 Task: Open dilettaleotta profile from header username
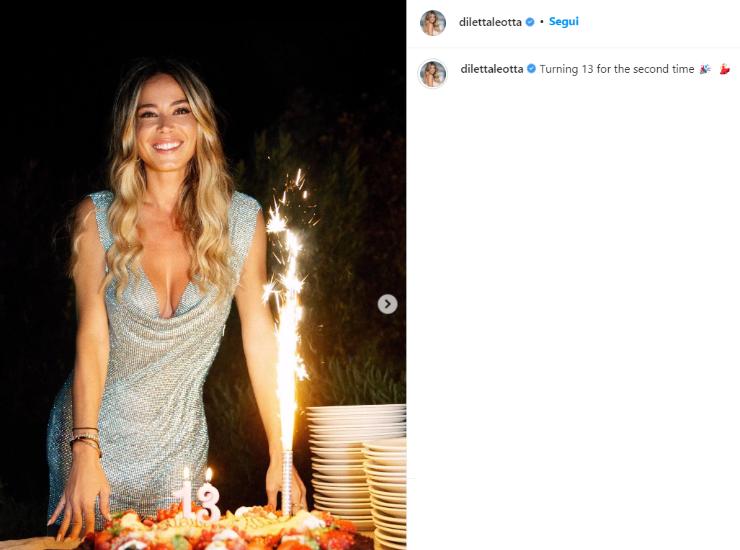489,21
